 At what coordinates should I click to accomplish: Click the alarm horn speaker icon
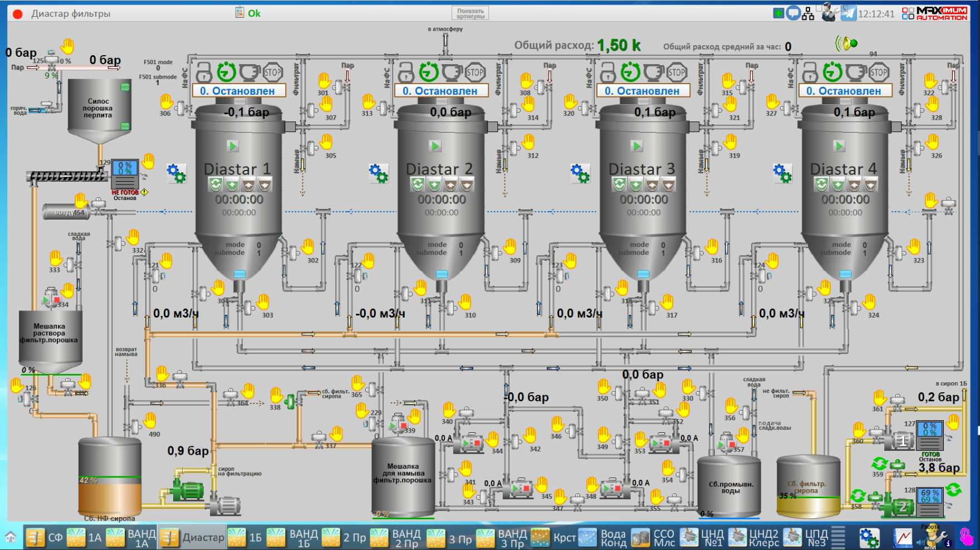[846, 43]
